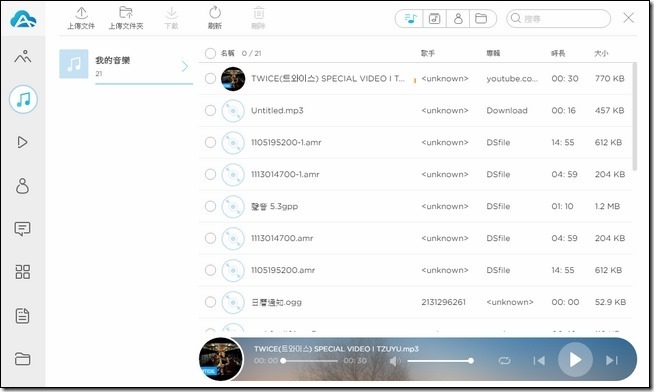Switch to artist view tab
This screenshot has height=392, width=654.
458,18
